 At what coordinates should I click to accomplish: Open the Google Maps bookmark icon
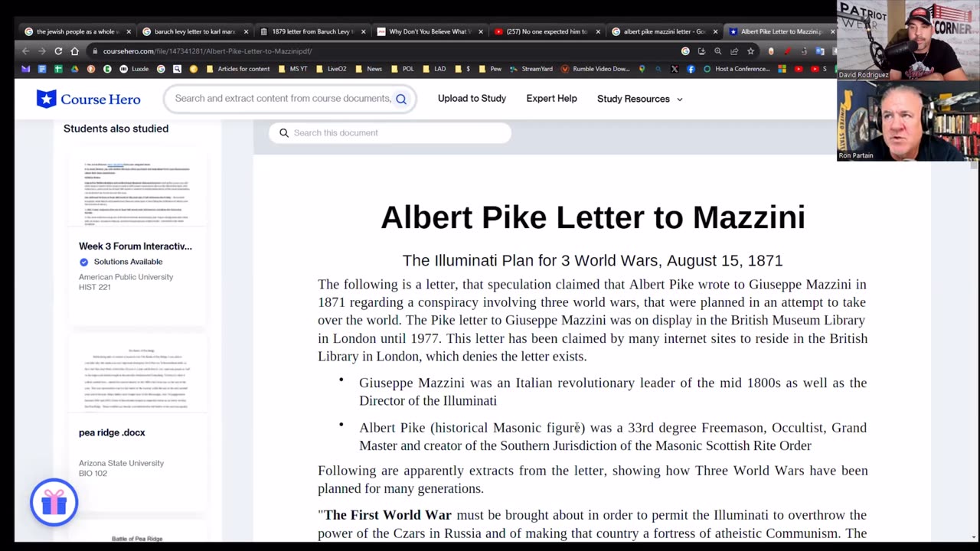pyautogui.click(x=642, y=69)
